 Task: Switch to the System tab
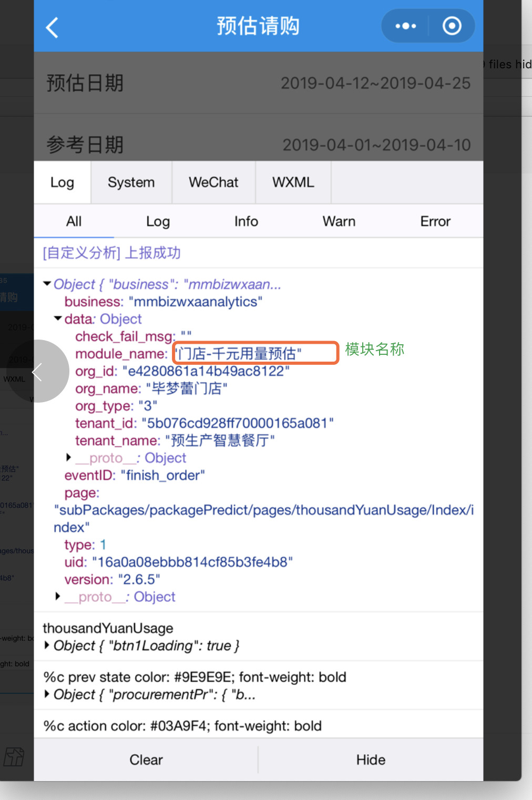[x=131, y=182]
